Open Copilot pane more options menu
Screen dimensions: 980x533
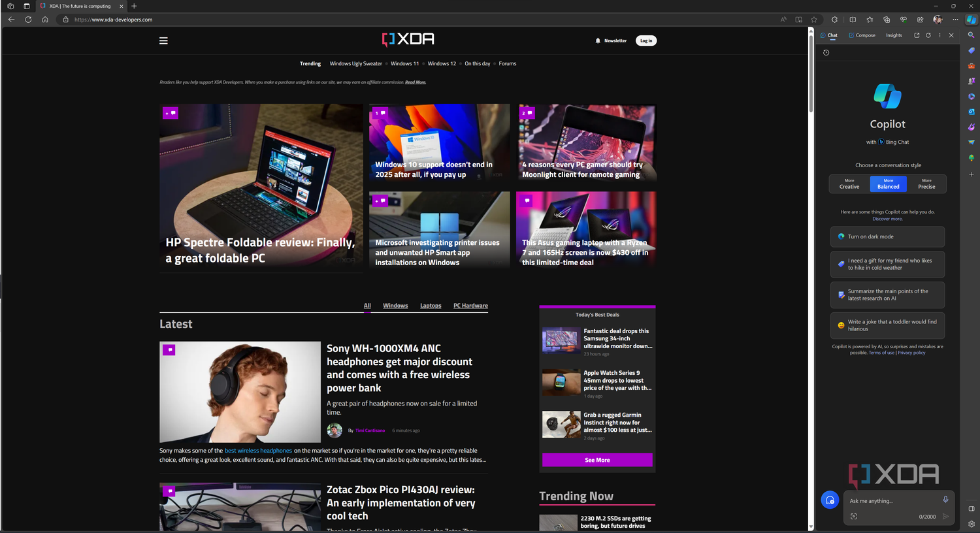939,35
